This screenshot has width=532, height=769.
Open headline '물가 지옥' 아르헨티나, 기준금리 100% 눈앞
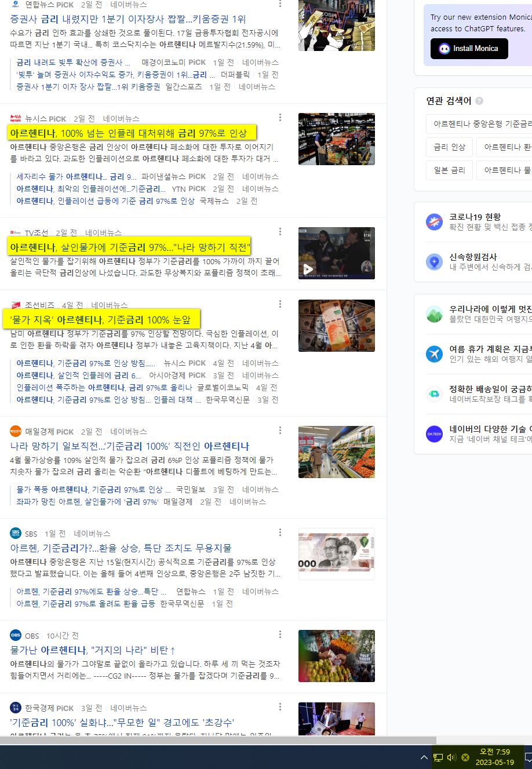(100, 320)
